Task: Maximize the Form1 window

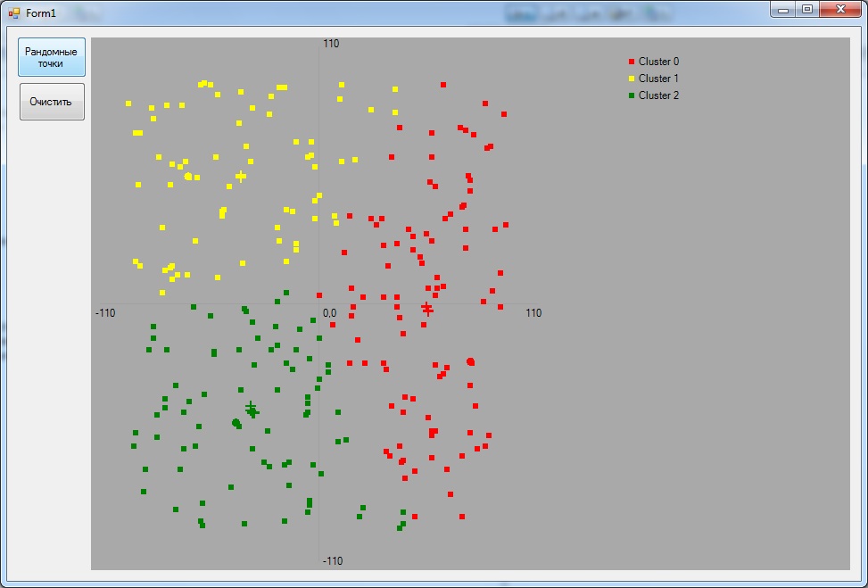Action: (807, 10)
